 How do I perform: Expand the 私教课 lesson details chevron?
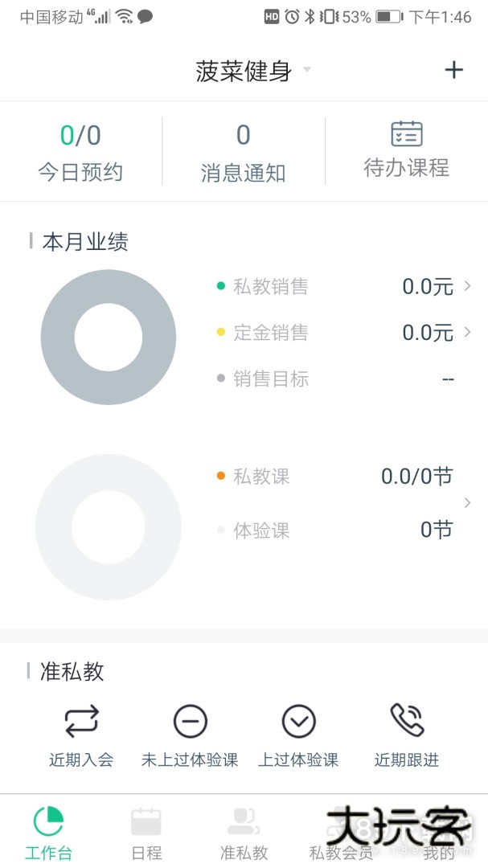pyautogui.click(x=466, y=502)
